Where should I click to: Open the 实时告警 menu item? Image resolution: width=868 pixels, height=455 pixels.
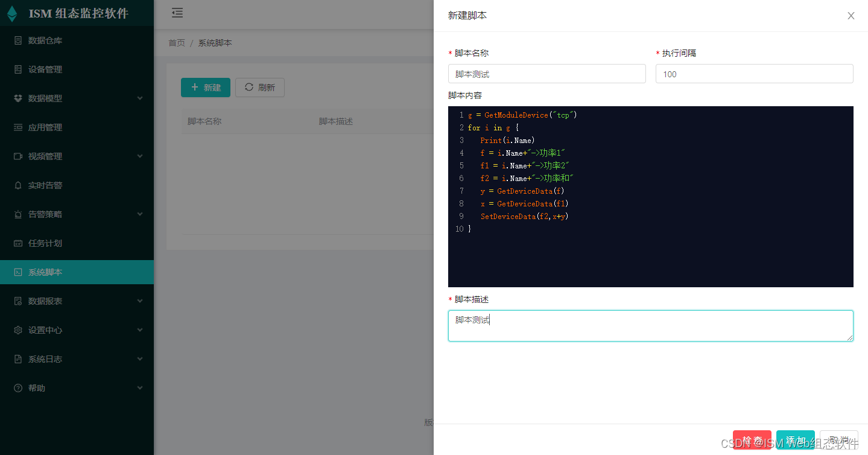point(77,185)
